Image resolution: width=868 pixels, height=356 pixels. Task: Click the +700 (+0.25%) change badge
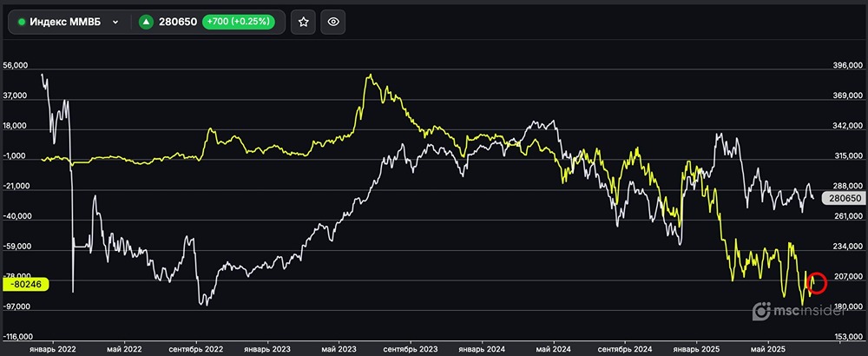[x=239, y=23]
